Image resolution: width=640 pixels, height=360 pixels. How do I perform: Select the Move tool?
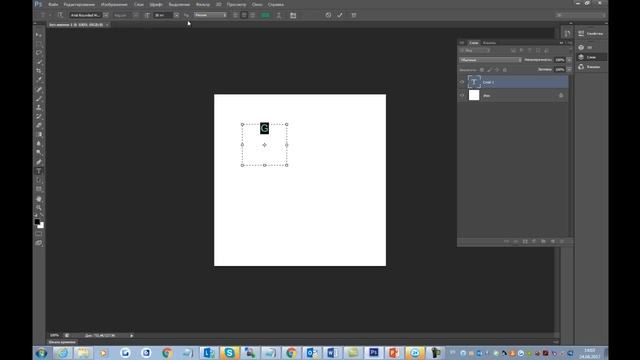tap(39, 35)
